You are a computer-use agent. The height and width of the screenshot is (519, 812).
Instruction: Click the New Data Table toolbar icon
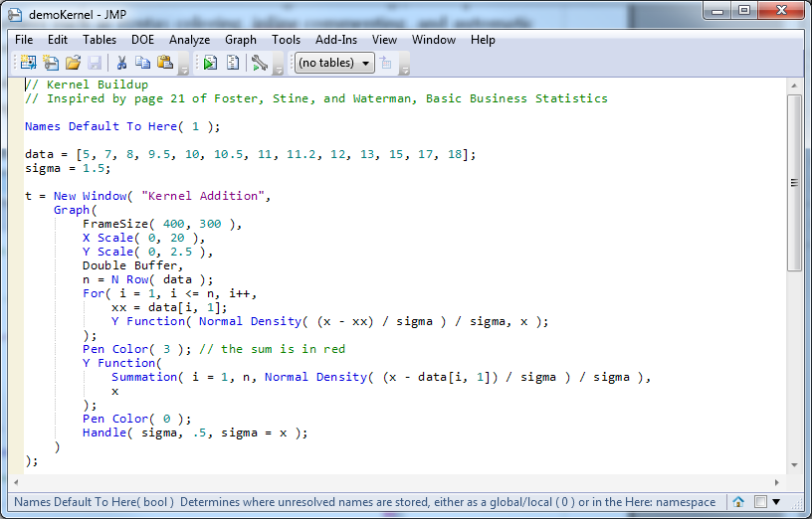(x=28, y=63)
